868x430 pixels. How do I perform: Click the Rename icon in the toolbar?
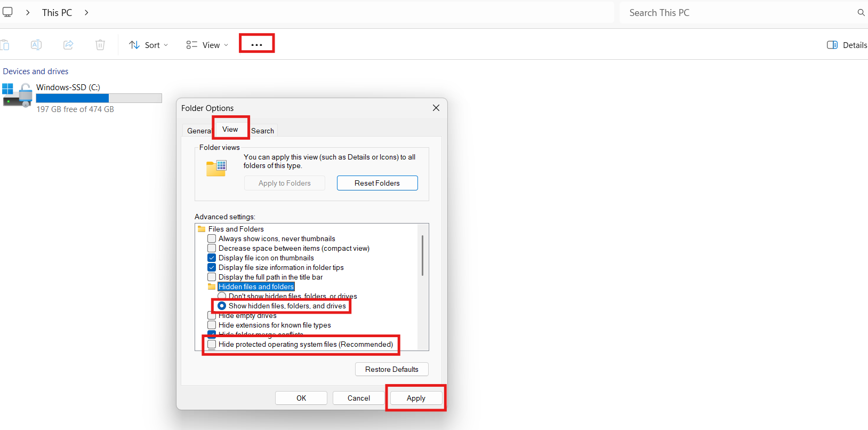click(x=36, y=45)
